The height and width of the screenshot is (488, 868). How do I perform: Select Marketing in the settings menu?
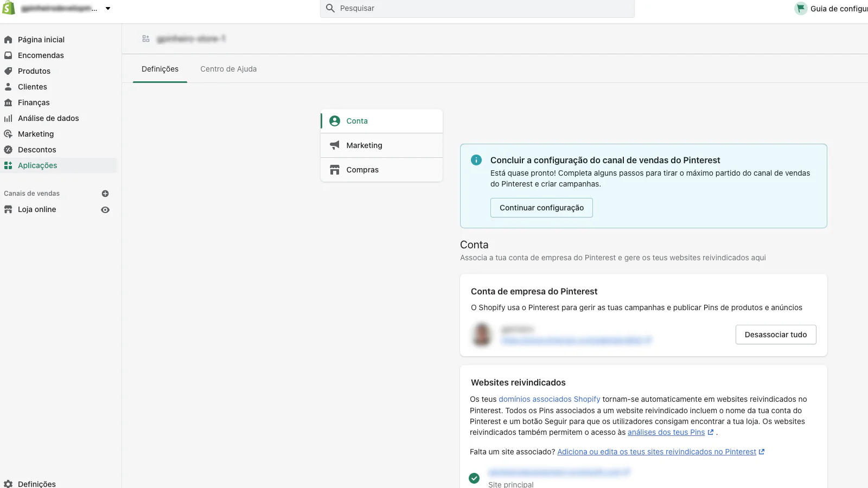tap(382, 145)
